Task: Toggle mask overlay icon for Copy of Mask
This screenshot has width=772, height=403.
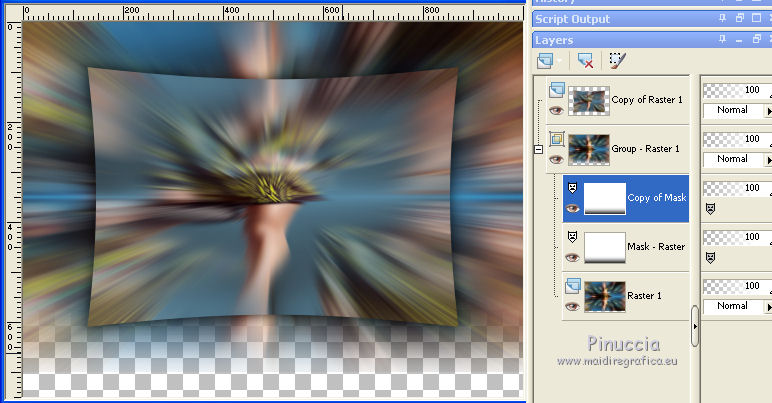Action: [x=710, y=209]
